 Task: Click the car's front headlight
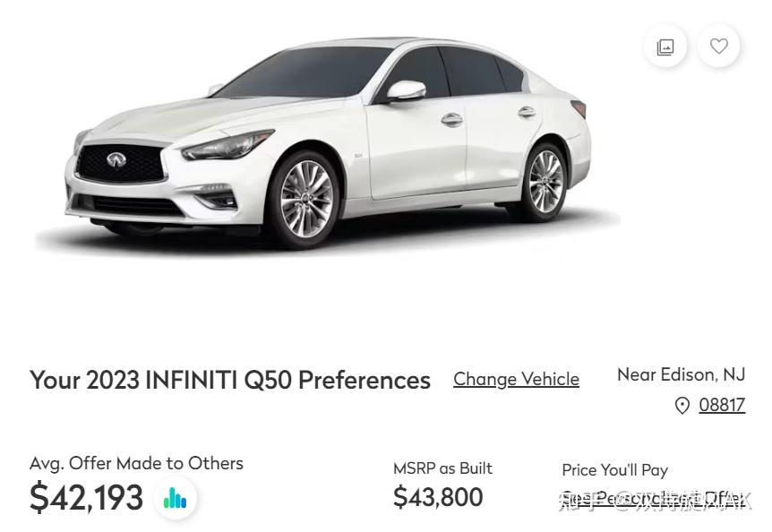point(227,145)
